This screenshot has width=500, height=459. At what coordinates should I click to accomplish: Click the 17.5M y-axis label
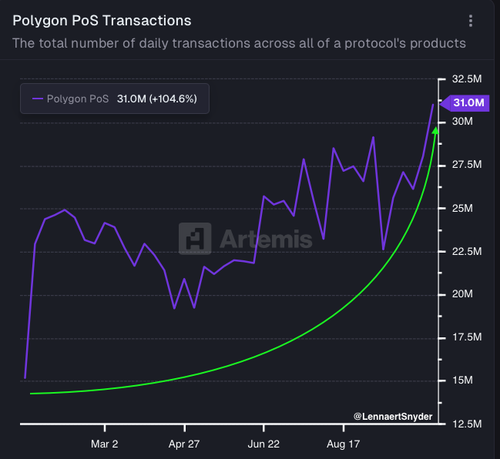click(467, 337)
